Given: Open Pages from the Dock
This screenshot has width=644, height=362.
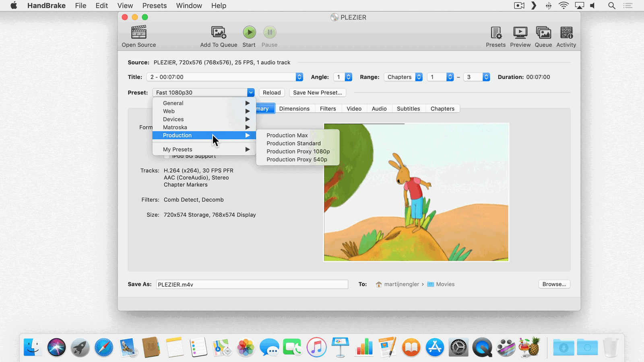Looking at the screenshot, I should coord(388,347).
